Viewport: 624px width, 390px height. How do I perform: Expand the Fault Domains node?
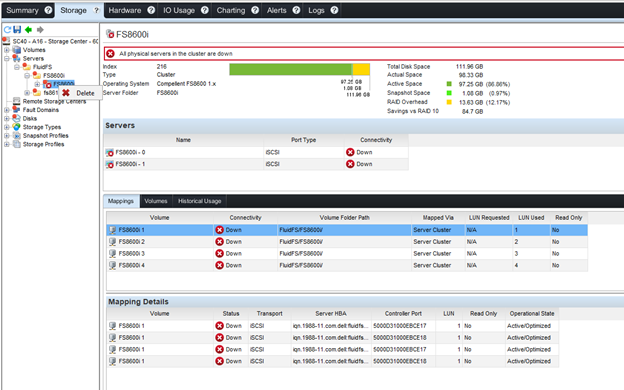[7, 110]
